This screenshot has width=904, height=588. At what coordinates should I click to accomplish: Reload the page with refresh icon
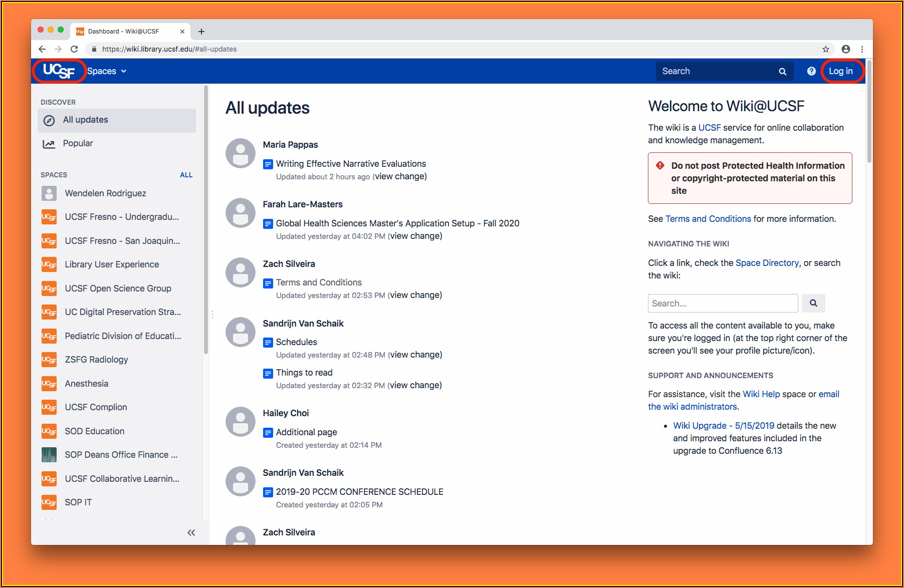click(74, 49)
